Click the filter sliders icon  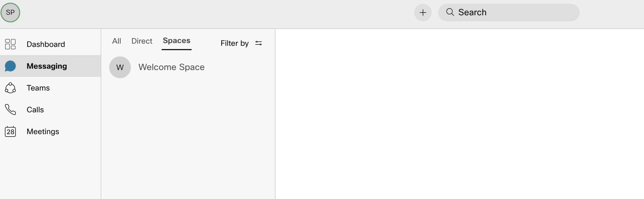click(x=259, y=43)
